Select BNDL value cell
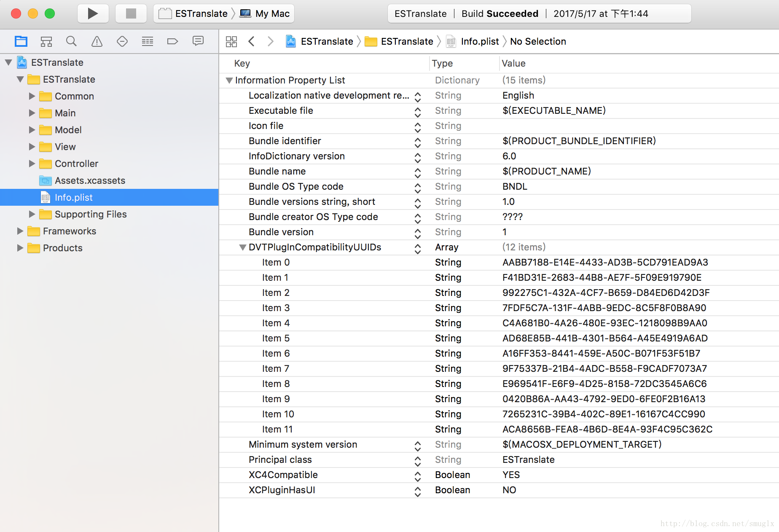 click(x=515, y=186)
